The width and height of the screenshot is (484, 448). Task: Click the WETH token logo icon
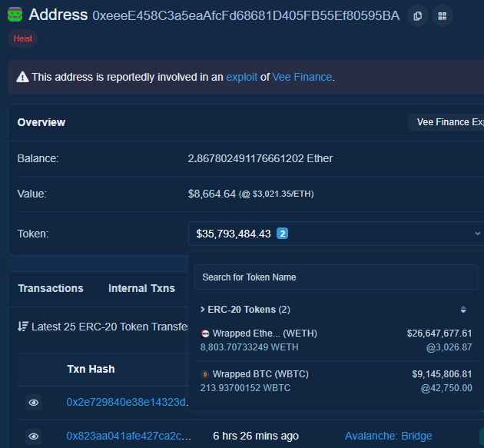tap(204, 334)
